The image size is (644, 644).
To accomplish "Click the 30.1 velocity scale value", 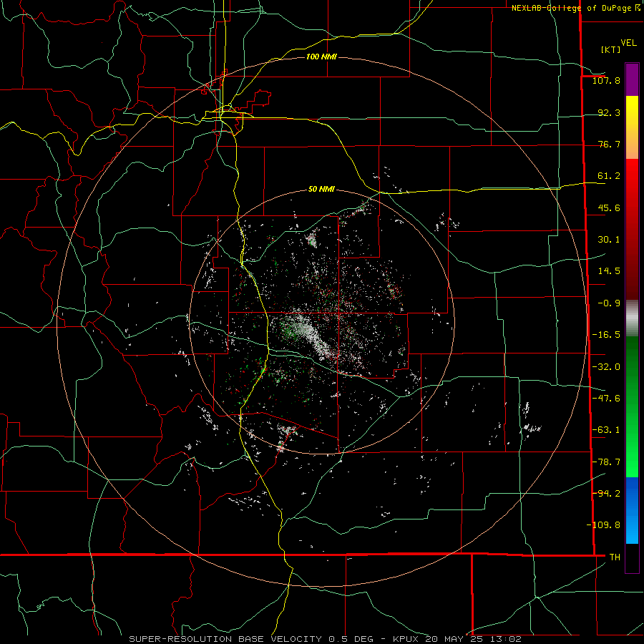I will 609,240.
